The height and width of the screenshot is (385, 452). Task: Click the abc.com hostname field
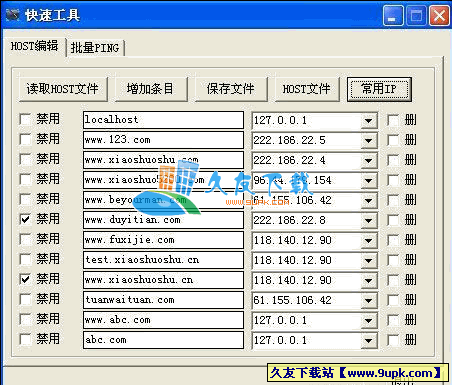[163, 340]
